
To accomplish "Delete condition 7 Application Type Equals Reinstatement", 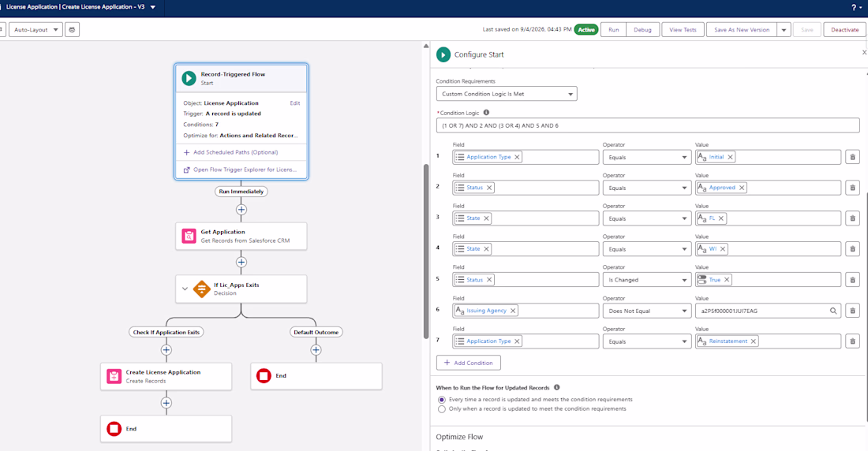I will pos(852,341).
